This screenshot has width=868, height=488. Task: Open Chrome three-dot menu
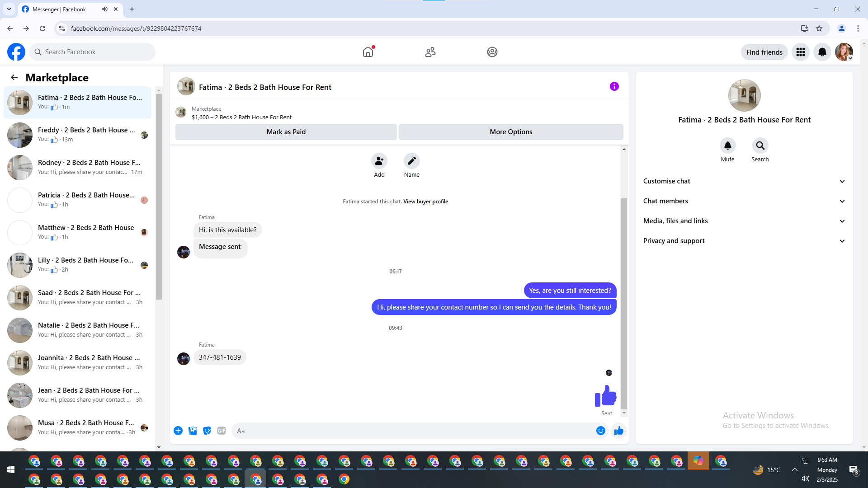858,28
